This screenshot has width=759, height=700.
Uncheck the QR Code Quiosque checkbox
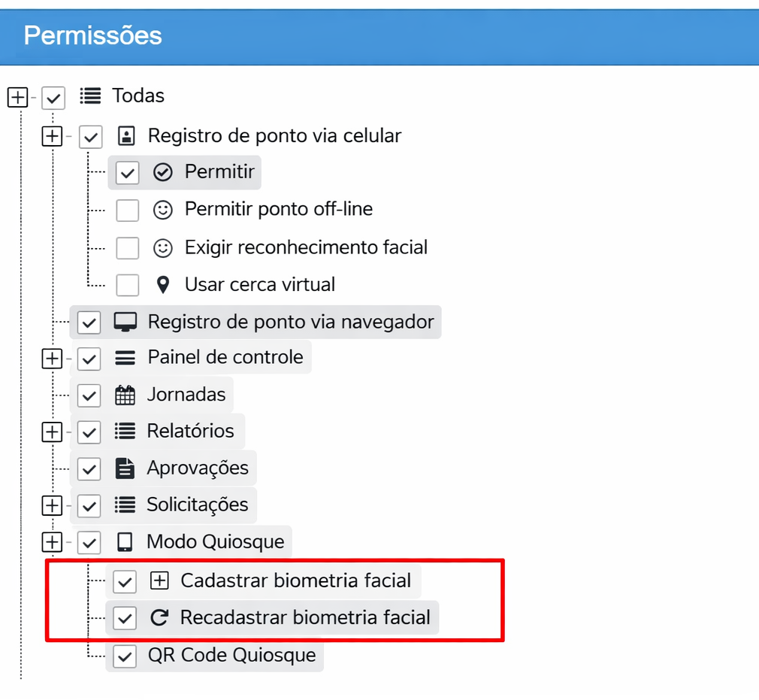[x=125, y=656]
